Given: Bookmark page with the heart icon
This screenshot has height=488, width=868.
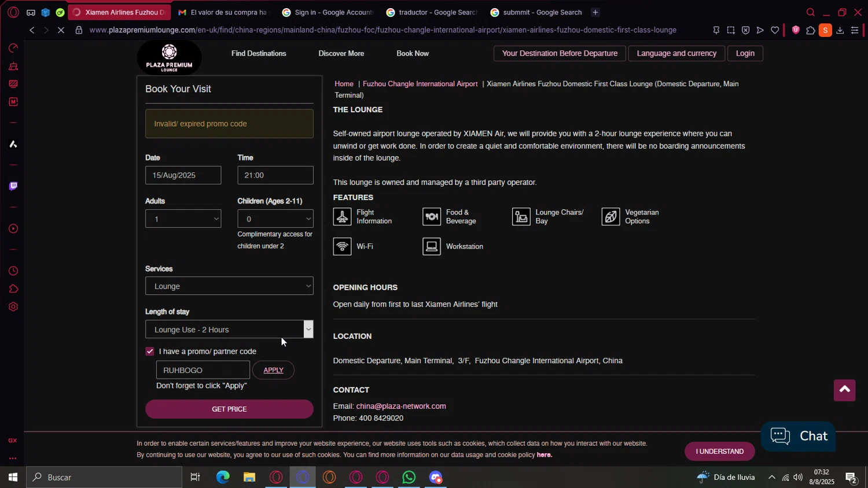Looking at the screenshot, I should 775,30.
